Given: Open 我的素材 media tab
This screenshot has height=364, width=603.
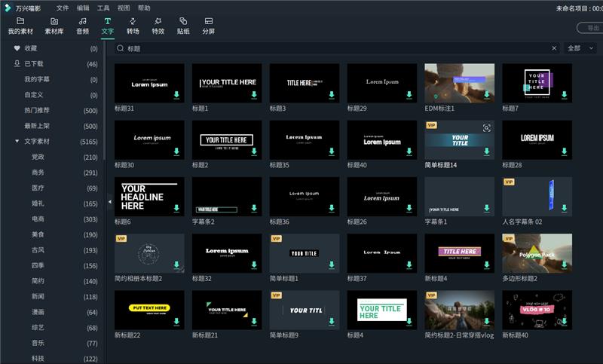Looking at the screenshot, I should (20, 26).
